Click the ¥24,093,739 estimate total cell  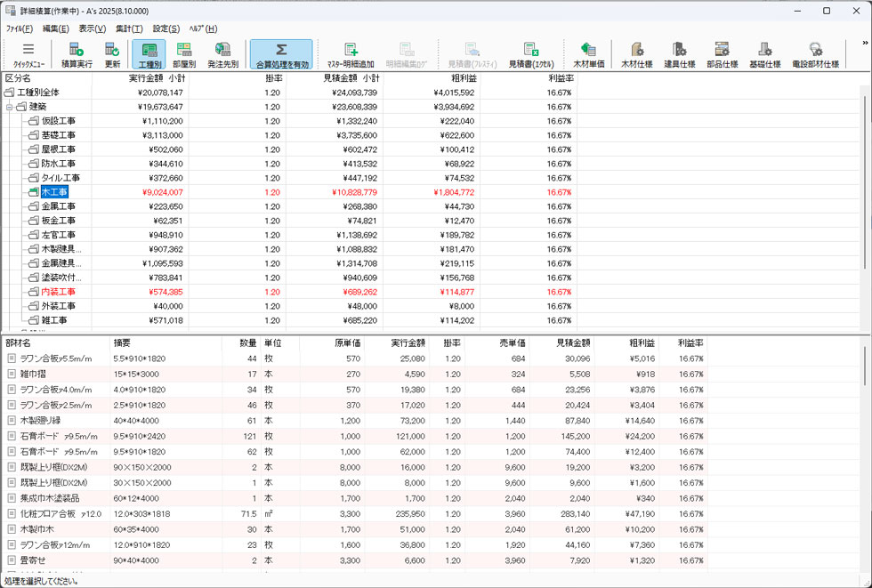click(x=355, y=93)
